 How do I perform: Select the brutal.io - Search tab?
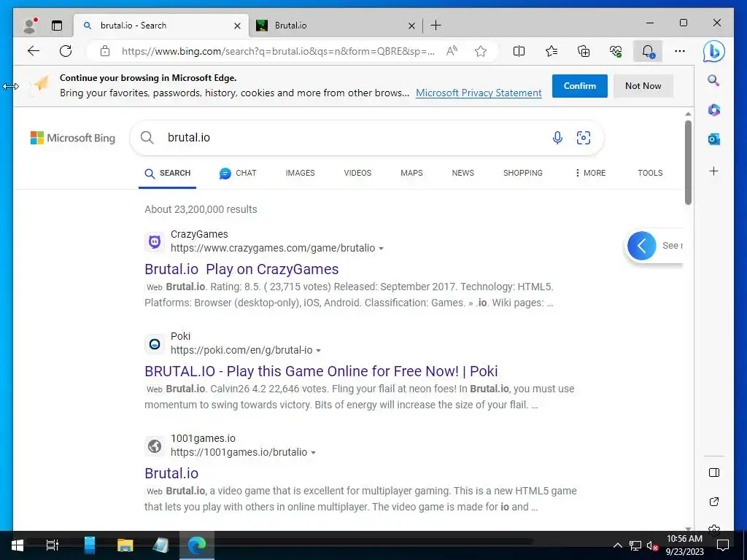coord(161,26)
